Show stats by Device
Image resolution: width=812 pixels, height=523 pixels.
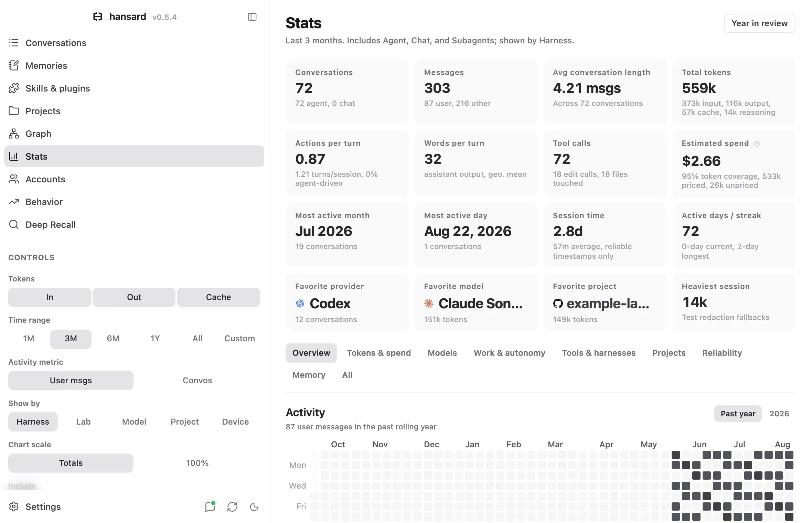tap(235, 421)
